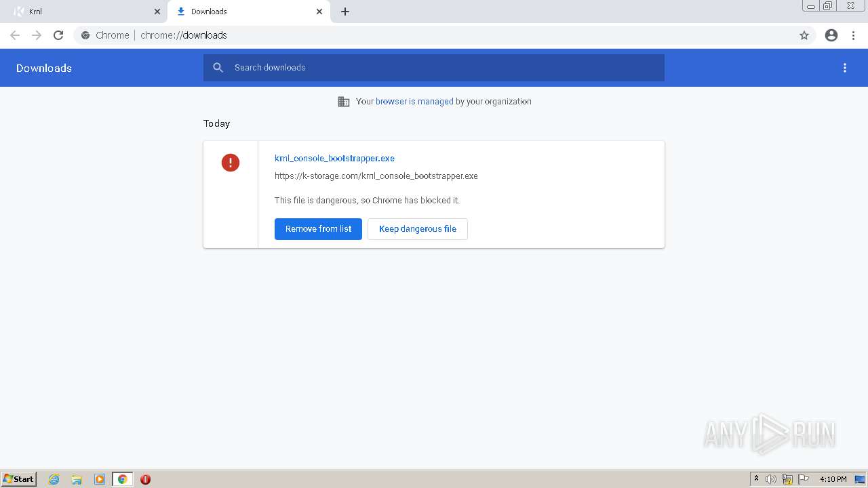Select the Downloads tab
The width and height of the screenshot is (868, 488).
click(x=250, y=12)
